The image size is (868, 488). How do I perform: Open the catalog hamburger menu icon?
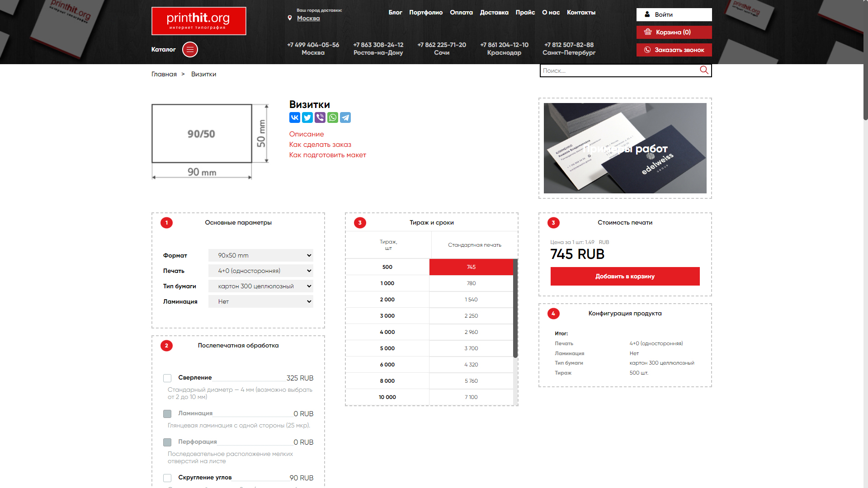tap(190, 49)
